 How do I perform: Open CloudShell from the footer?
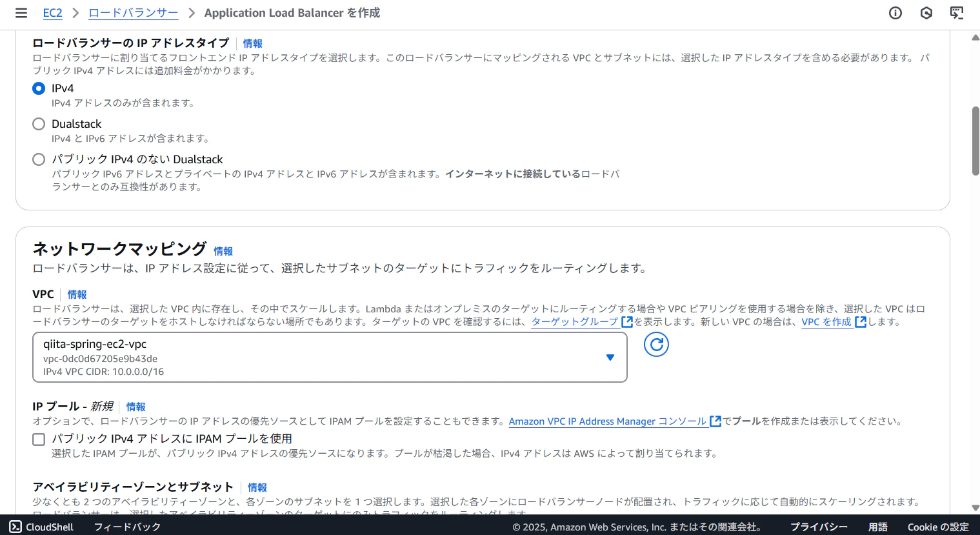pos(41,527)
